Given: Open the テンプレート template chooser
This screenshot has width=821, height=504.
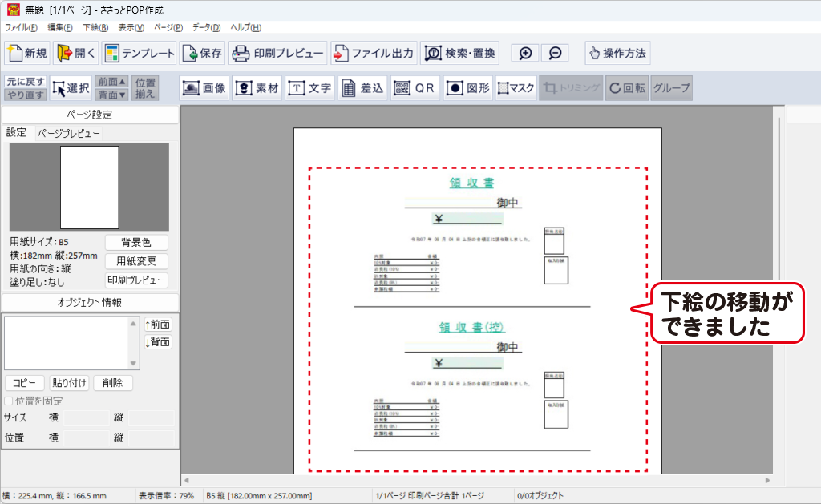Looking at the screenshot, I should [x=140, y=54].
